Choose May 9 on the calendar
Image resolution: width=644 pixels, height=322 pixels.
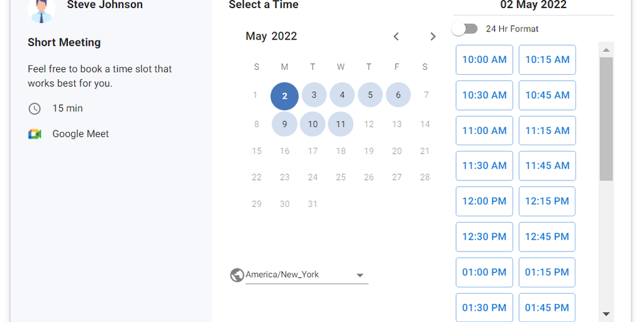coord(284,124)
